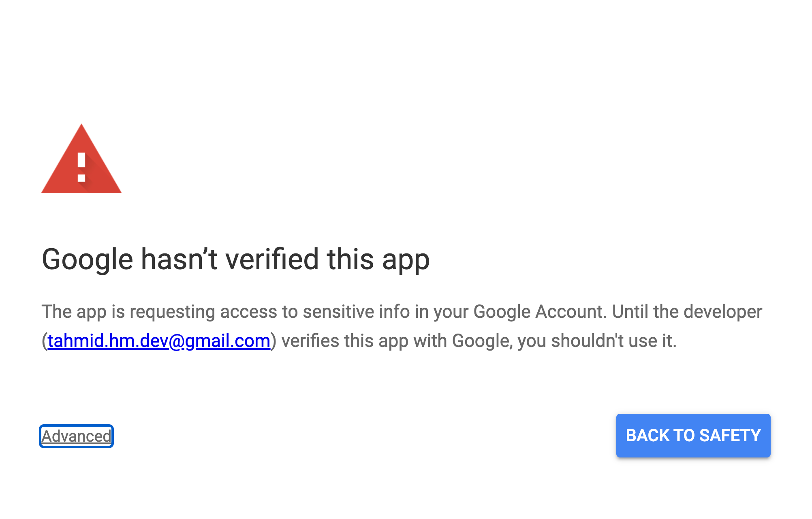Click the word "Google" in the heading
The image size is (812, 519).
pos(88,259)
